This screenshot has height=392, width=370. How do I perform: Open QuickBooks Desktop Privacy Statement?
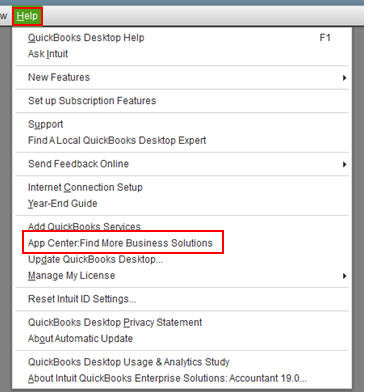[x=182, y=322]
